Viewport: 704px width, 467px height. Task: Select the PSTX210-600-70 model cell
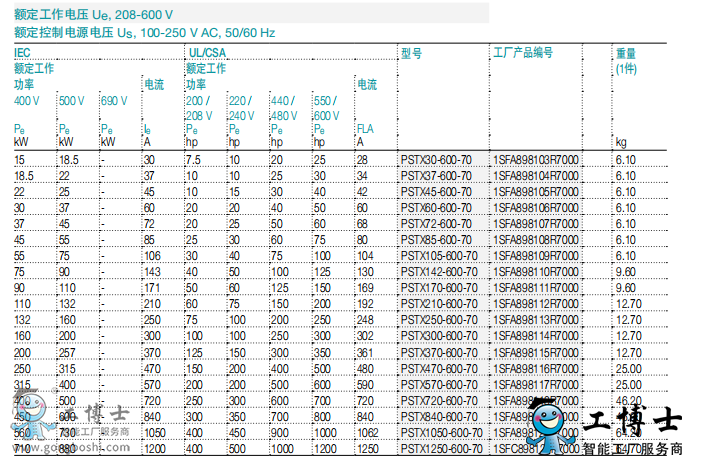pyautogui.click(x=439, y=304)
